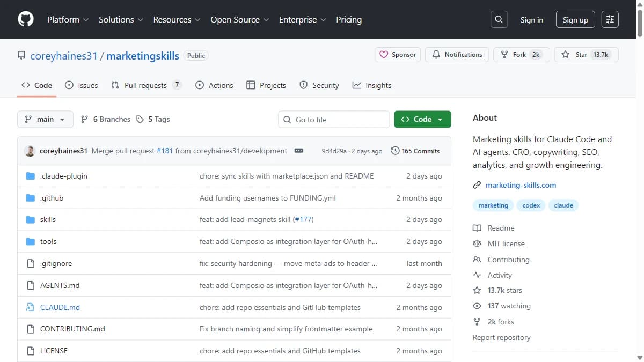Star the marketingskills repository

[x=587, y=55]
